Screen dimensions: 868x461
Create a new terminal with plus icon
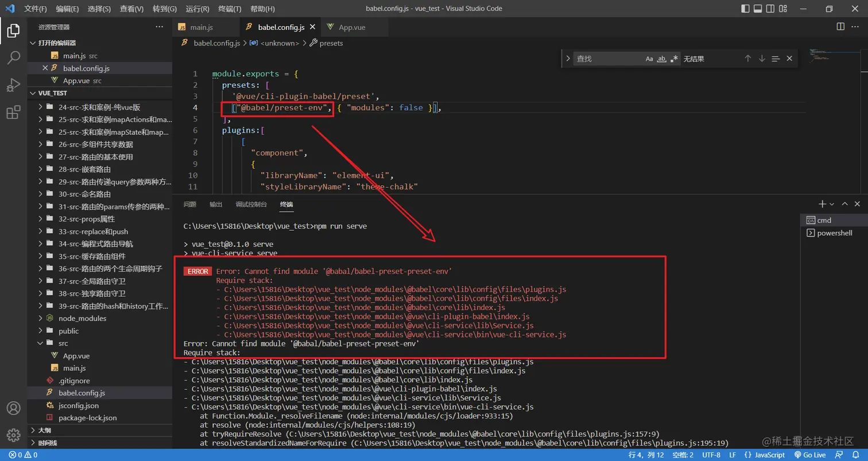[x=822, y=204]
